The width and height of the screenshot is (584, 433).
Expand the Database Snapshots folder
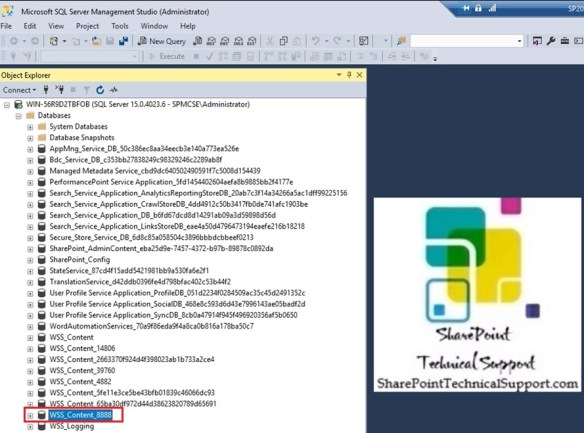point(30,138)
